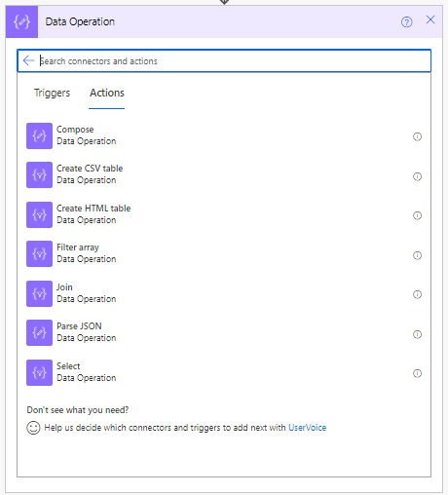Pick the Create HTML table action

93,209
